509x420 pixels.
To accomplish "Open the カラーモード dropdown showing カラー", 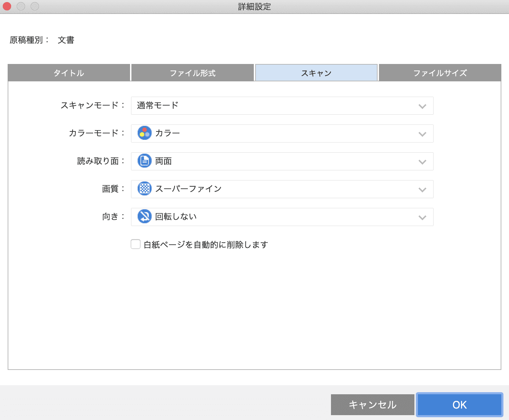I will point(282,134).
